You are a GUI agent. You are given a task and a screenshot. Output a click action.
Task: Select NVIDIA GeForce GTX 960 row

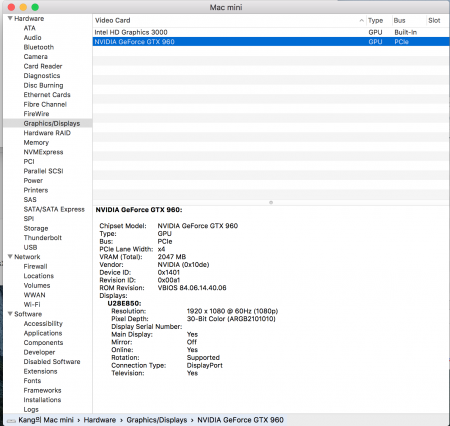(271, 42)
